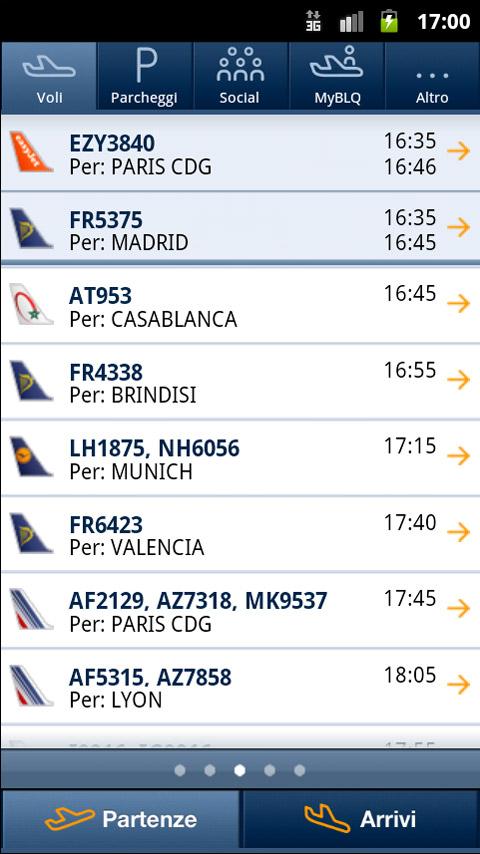This screenshot has width=480, height=854.
Task: Tap the Lufthansa tail icon for LH1875
Action: click(32, 457)
